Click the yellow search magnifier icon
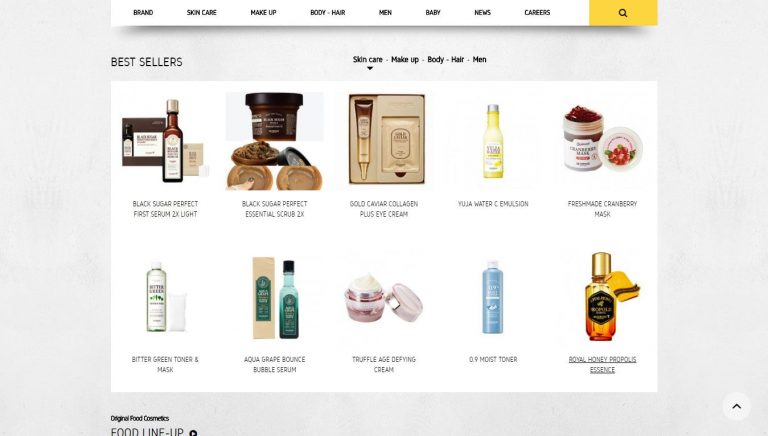 [x=623, y=13]
